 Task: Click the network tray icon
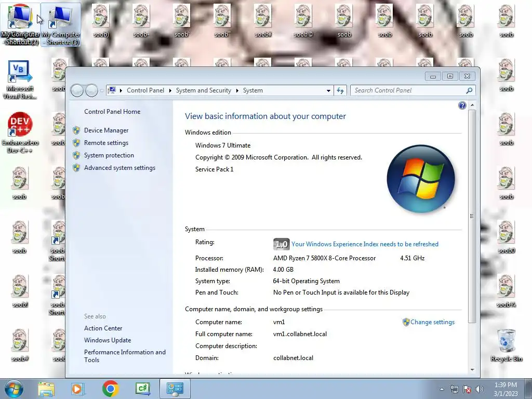(x=454, y=389)
